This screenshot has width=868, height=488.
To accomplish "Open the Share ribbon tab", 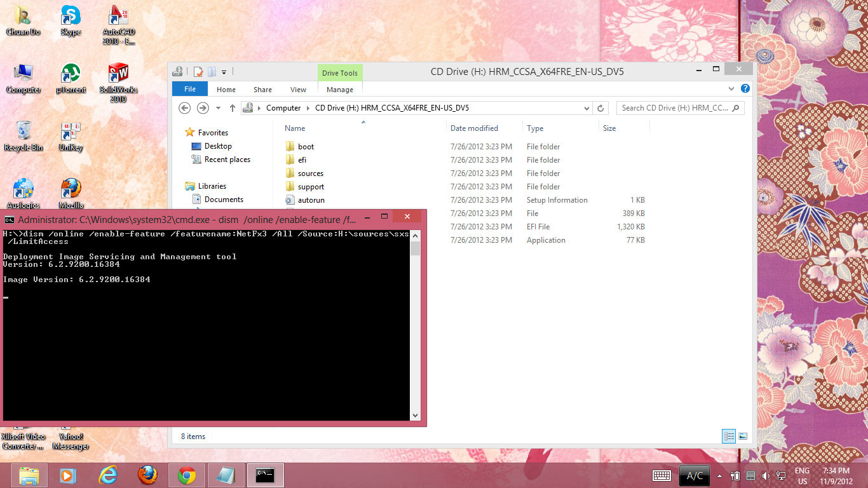I will pos(262,90).
